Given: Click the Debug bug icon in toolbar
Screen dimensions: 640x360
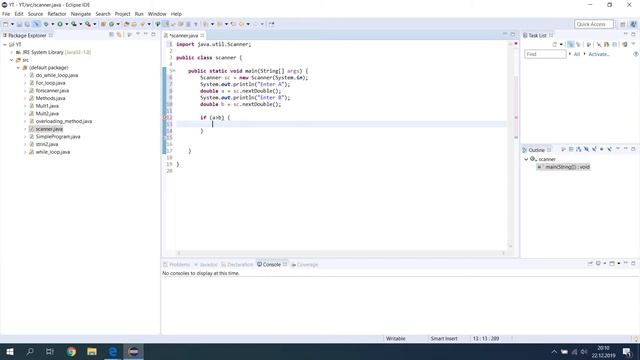Looking at the screenshot, I should pos(46,24).
